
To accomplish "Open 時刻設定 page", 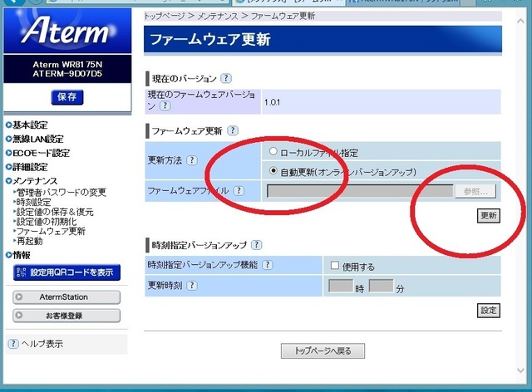I will (x=33, y=203).
